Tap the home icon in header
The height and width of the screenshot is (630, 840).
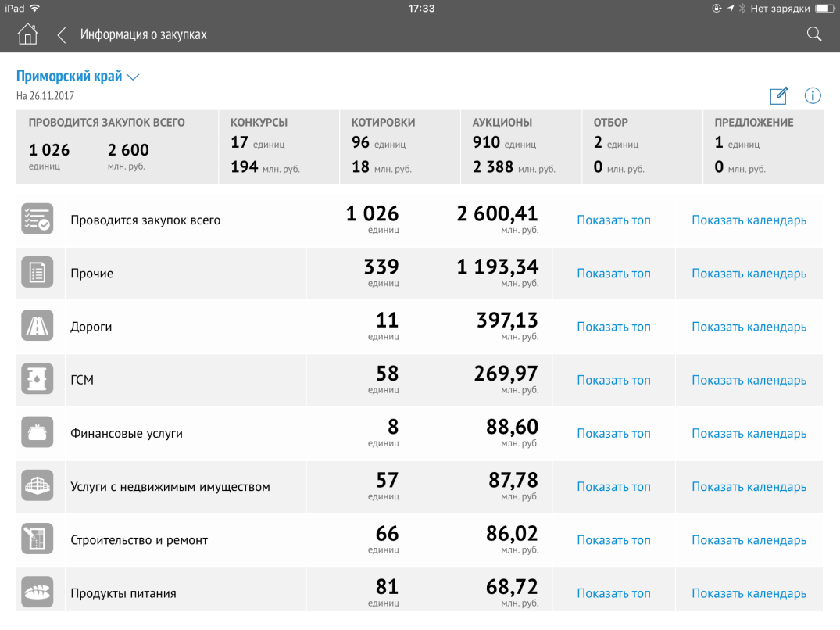click(27, 34)
